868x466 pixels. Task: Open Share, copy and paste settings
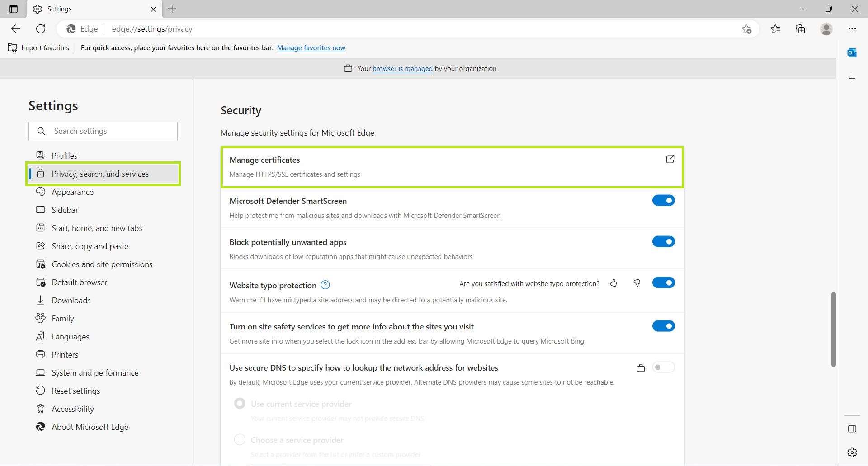103,246
